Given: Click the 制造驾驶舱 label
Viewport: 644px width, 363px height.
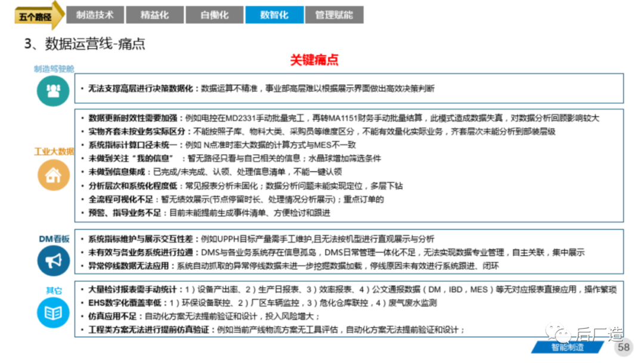Looking at the screenshot, I should click(54, 69).
